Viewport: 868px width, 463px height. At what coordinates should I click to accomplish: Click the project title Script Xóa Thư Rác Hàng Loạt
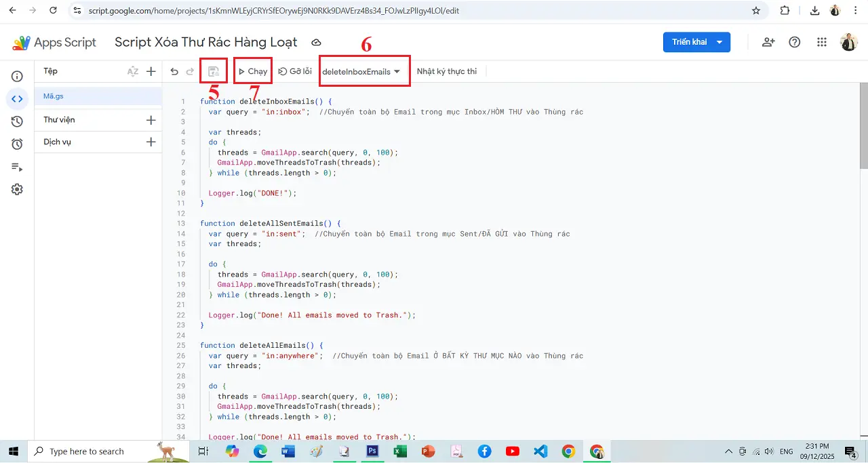pos(206,42)
